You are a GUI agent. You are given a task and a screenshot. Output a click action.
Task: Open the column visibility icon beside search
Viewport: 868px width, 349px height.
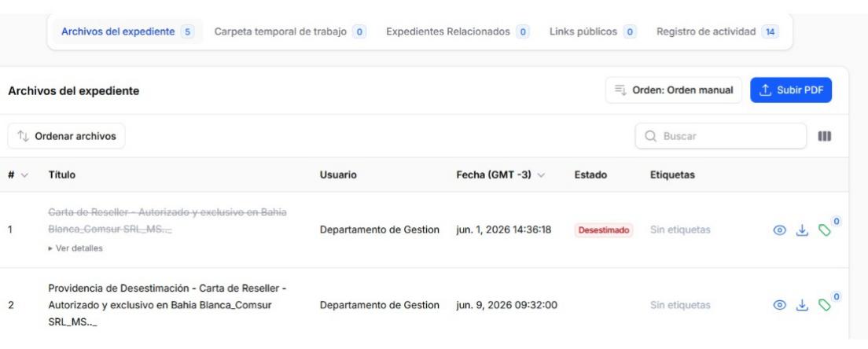point(824,136)
